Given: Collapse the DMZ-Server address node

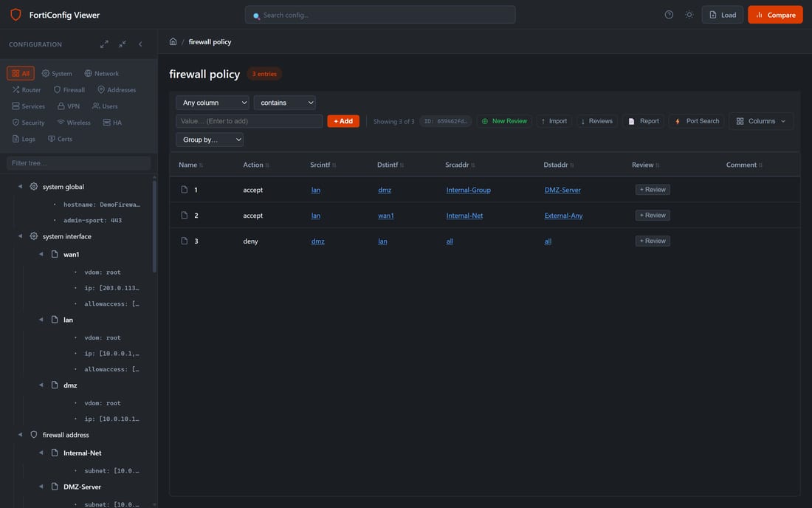Looking at the screenshot, I should pos(41,487).
